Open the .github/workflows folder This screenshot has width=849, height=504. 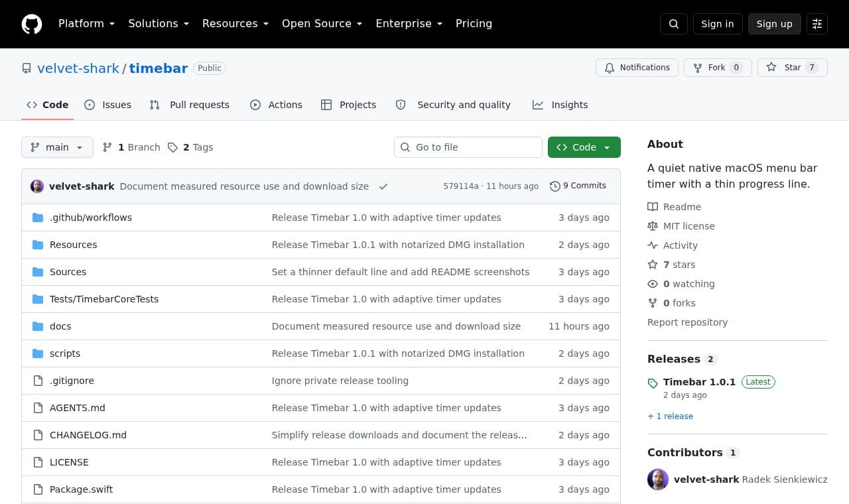[x=91, y=218]
